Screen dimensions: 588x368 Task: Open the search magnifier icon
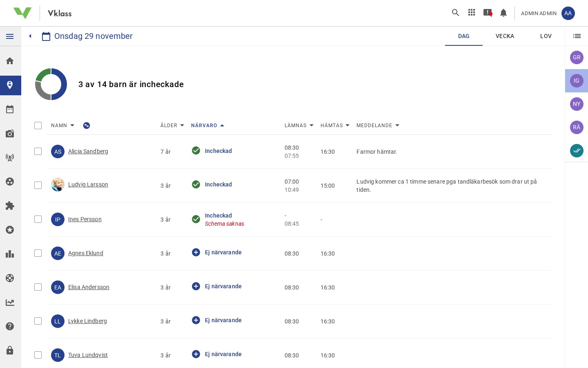[x=456, y=13]
